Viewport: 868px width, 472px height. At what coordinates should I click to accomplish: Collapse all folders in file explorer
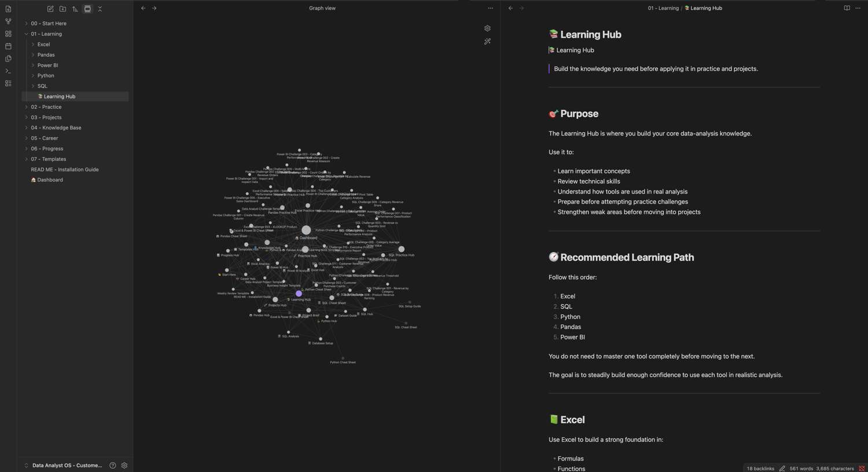[100, 9]
